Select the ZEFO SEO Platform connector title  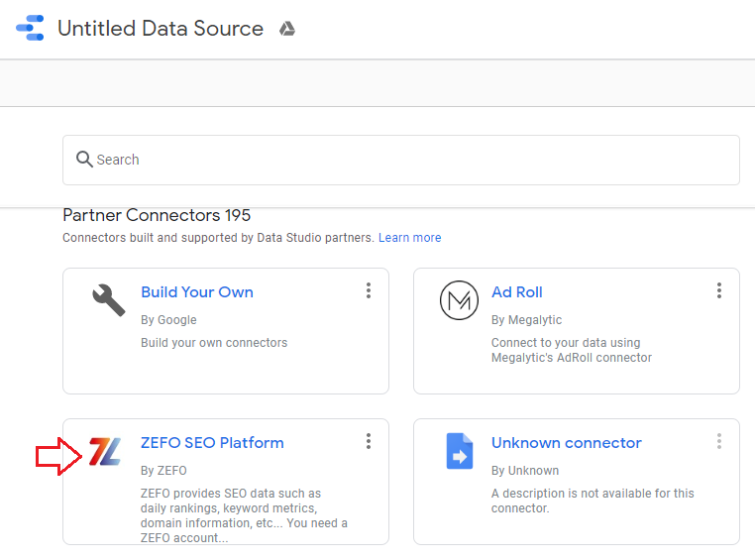(212, 443)
